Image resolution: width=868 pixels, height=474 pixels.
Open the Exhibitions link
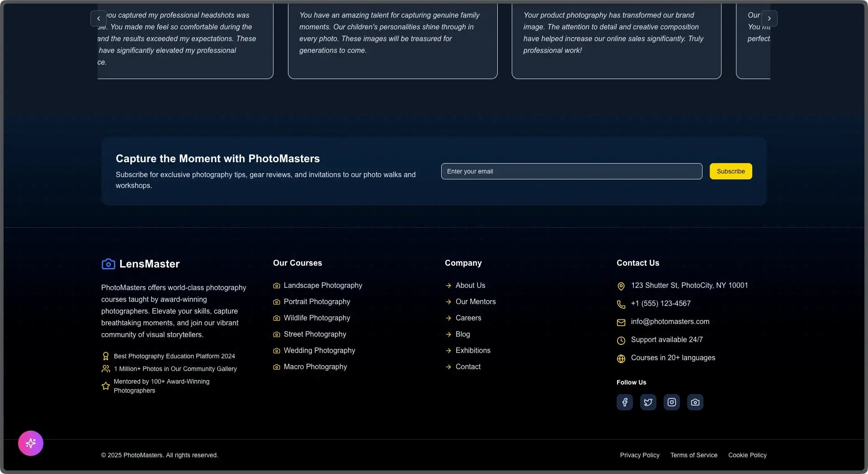[x=473, y=351]
